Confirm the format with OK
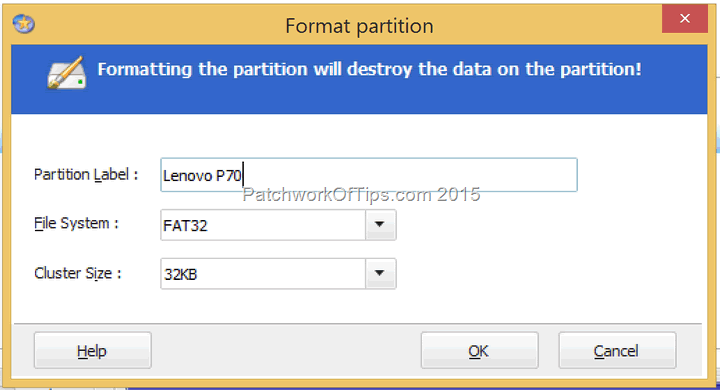Viewport: 720px width, 390px height. click(x=479, y=350)
